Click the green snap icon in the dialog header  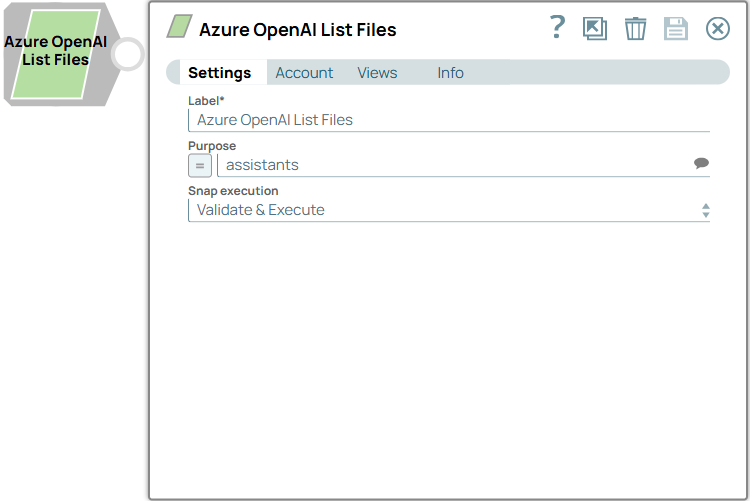(179, 26)
